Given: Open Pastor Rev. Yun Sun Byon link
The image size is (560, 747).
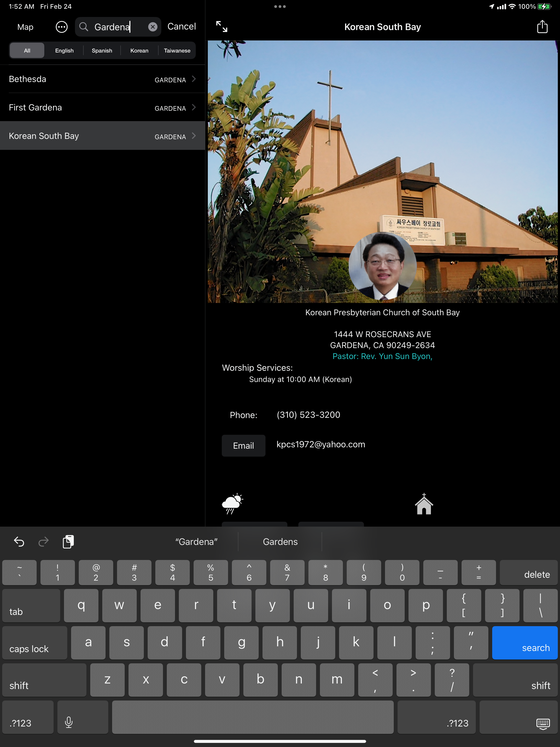Looking at the screenshot, I should pyautogui.click(x=382, y=356).
